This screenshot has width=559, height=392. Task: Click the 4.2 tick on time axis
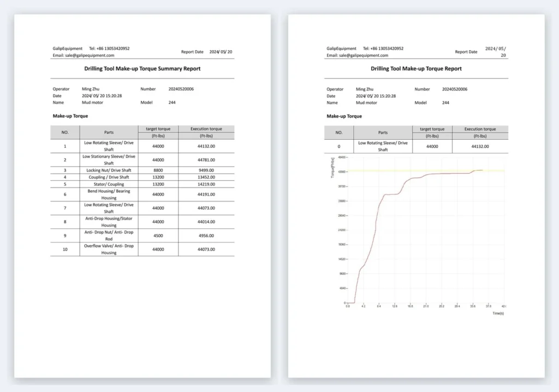tap(363, 306)
